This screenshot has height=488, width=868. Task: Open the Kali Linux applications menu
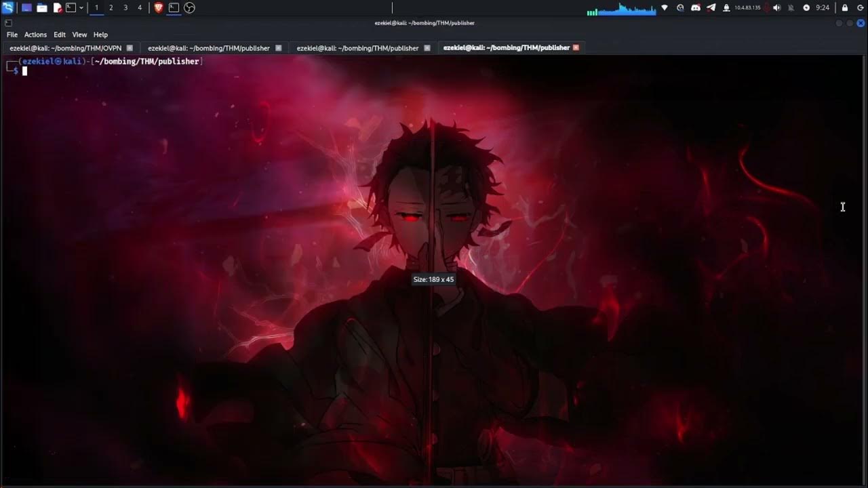(7, 7)
